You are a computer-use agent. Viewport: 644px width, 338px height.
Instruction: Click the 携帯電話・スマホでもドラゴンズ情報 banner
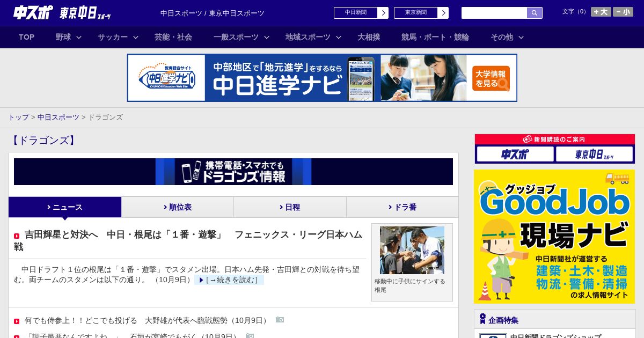click(x=233, y=172)
